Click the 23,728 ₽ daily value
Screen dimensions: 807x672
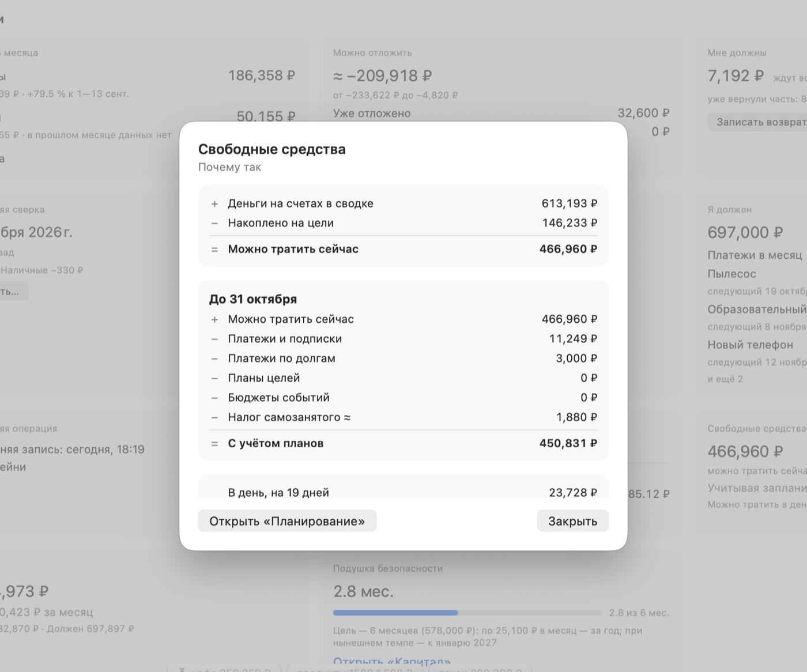pyautogui.click(x=573, y=492)
